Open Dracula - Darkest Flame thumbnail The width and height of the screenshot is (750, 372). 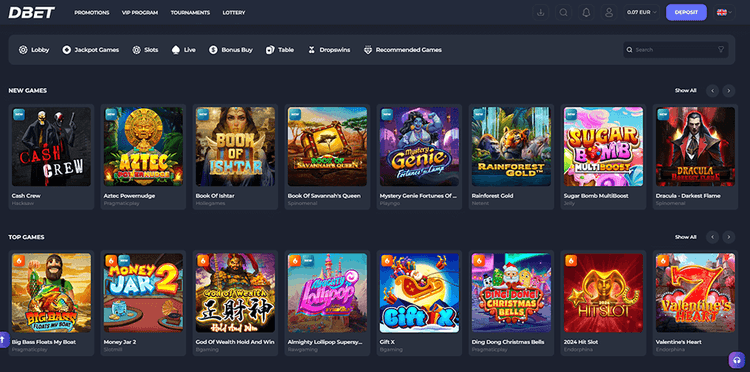pyautogui.click(x=695, y=146)
